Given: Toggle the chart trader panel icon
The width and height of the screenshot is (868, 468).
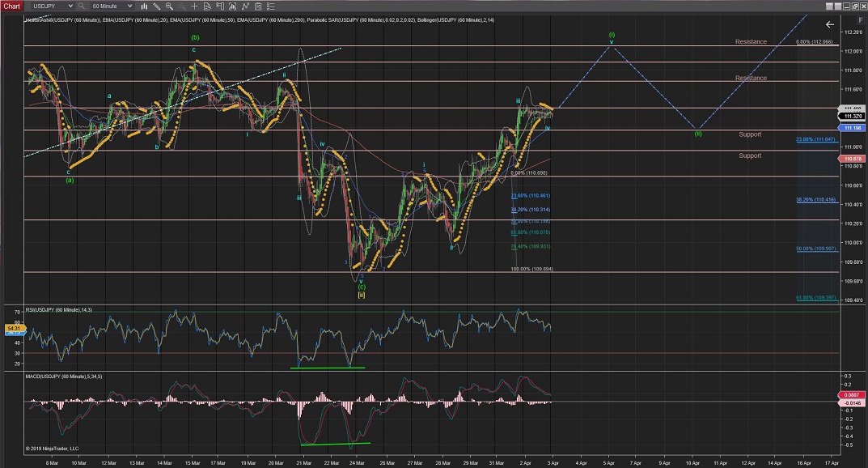Looking at the screenshot, I should pos(220,6).
